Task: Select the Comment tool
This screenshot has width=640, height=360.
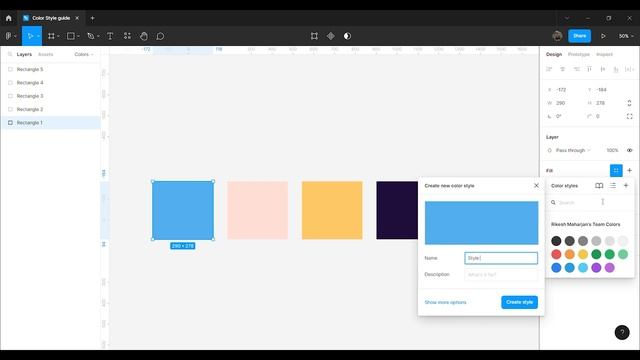Action: click(x=160, y=36)
